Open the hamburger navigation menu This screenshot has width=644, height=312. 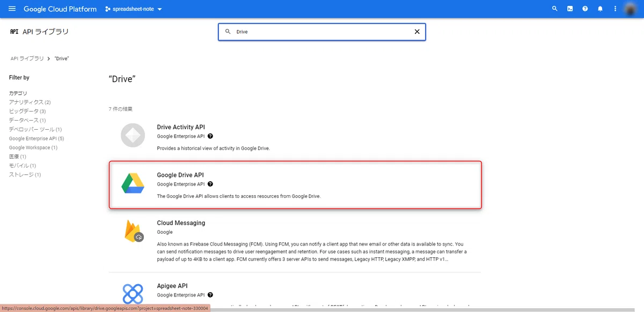point(12,9)
